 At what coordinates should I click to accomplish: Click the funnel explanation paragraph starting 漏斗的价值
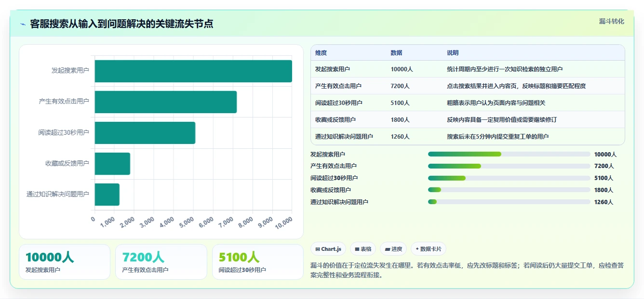point(468,271)
